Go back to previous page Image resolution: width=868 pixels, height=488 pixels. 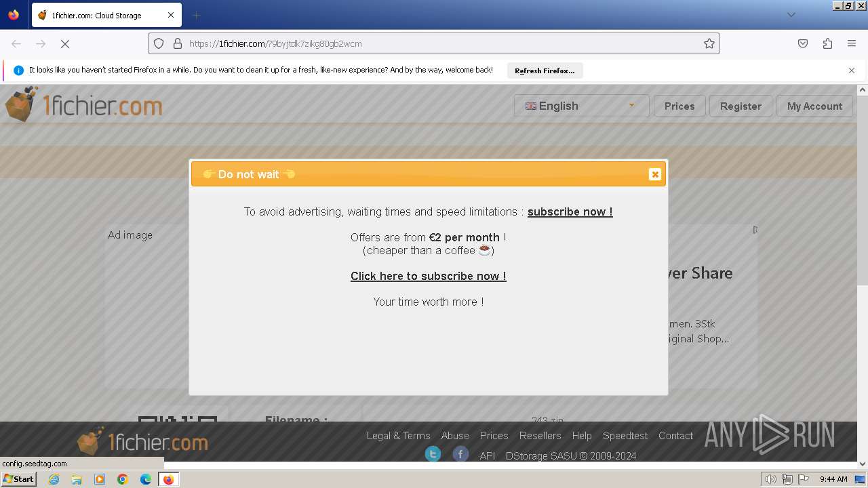pyautogui.click(x=16, y=43)
